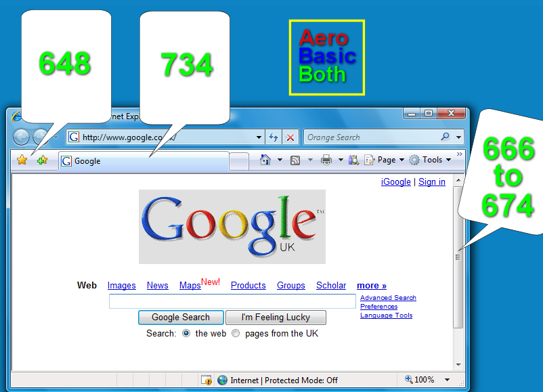Click the security status bar icon
This screenshot has width=543, height=392.
207,380
